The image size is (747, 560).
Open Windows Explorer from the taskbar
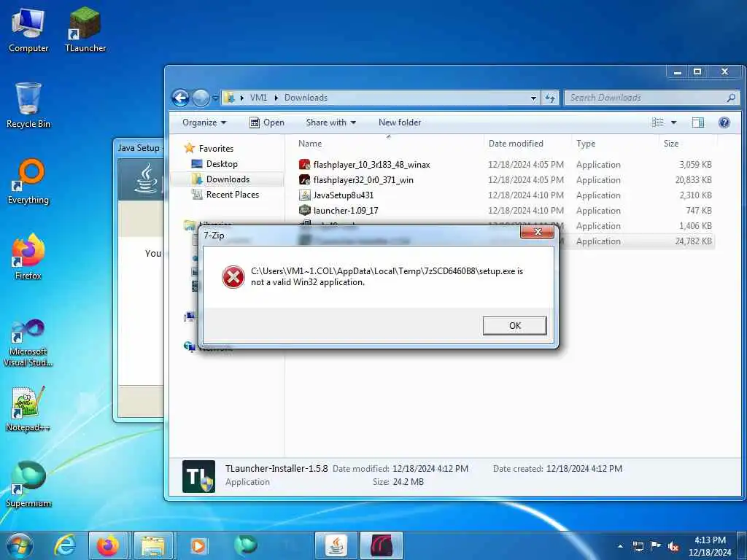(153, 545)
